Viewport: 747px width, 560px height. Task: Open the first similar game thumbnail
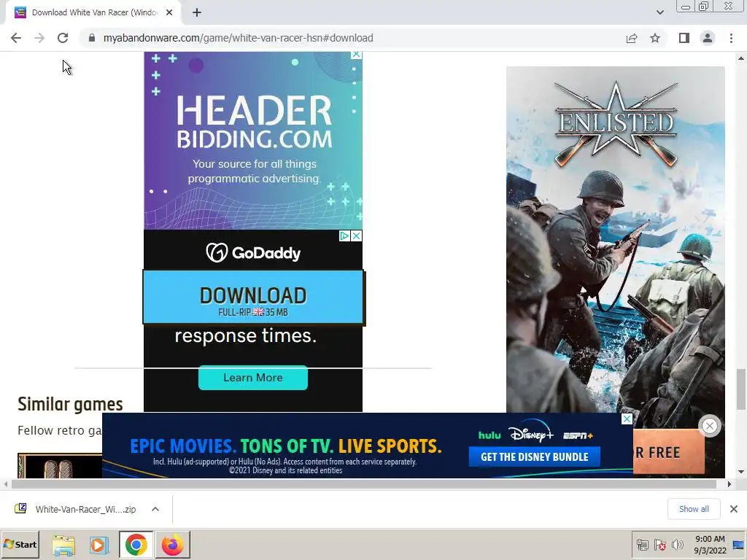coord(60,466)
